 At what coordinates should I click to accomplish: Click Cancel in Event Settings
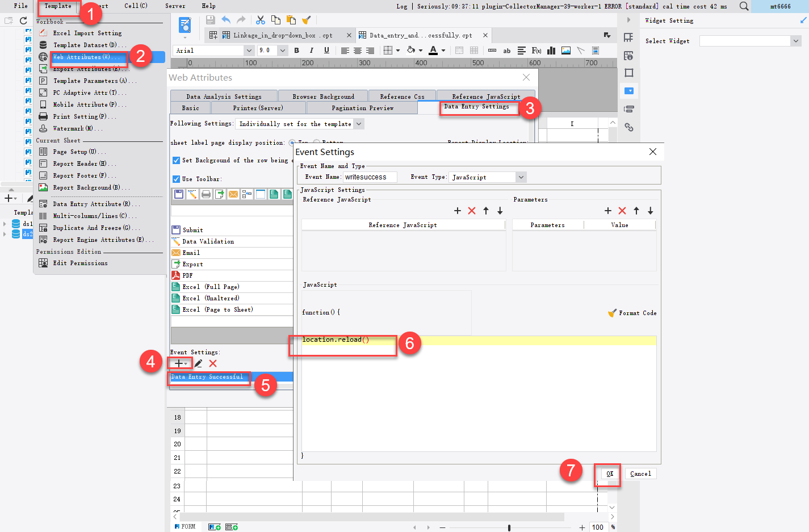640,474
